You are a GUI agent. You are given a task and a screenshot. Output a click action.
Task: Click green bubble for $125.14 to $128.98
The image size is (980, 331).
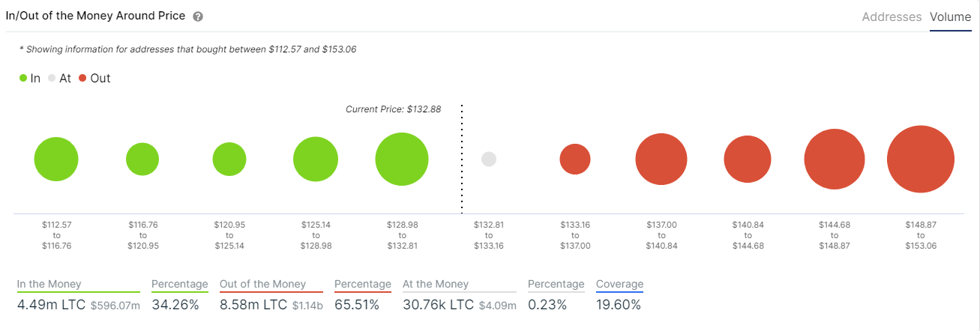pyautogui.click(x=316, y=160)
